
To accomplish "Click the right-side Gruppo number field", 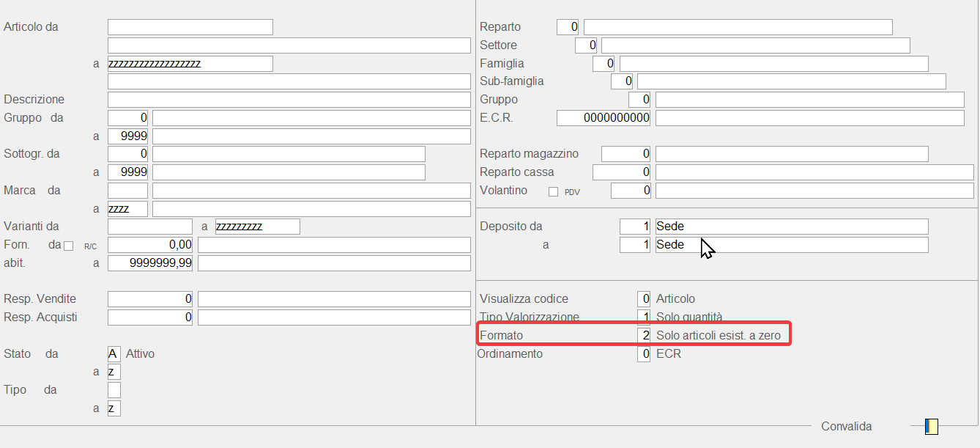I will (x=639, y=100).
